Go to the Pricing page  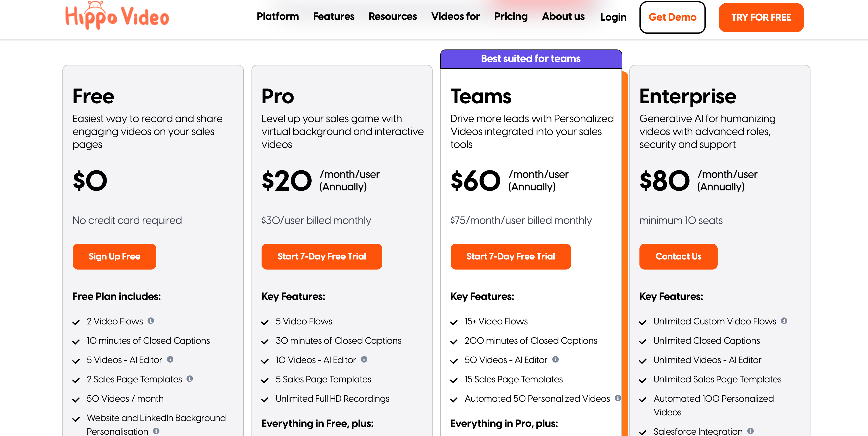511,16
